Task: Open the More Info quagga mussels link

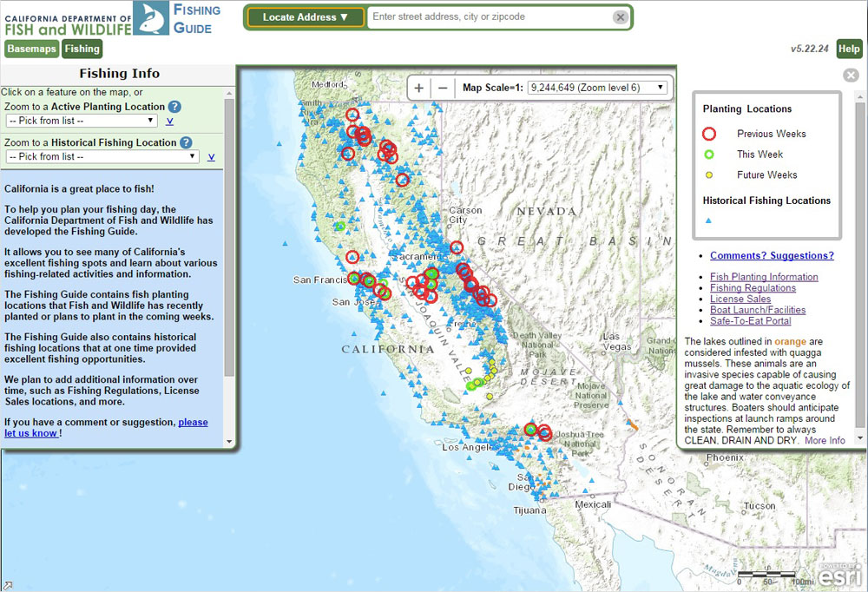Action: [825, 440]
